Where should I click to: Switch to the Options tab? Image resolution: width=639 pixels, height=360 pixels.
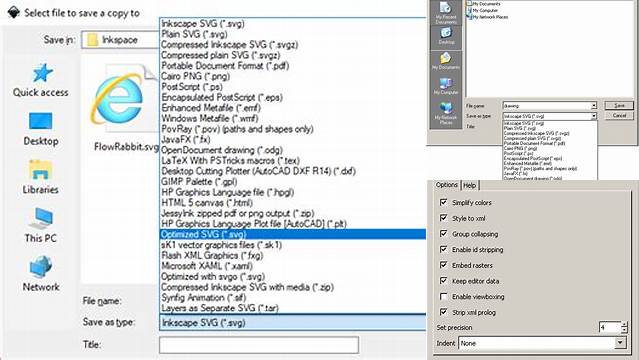click(447, 185)
